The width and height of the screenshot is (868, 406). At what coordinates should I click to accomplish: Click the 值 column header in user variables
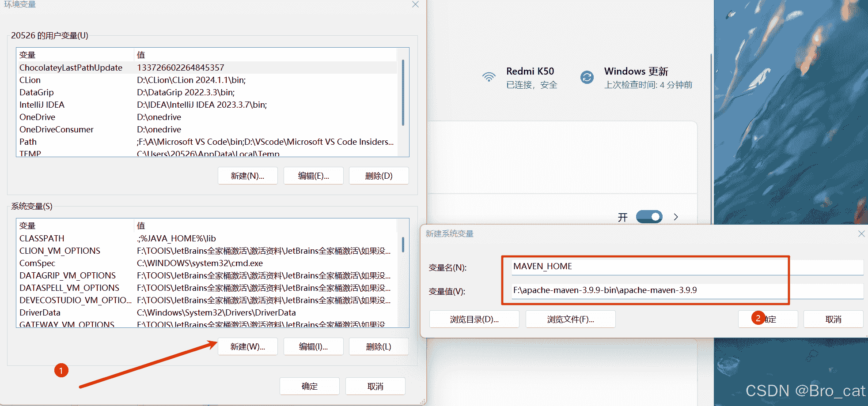[x=265, y=55]
